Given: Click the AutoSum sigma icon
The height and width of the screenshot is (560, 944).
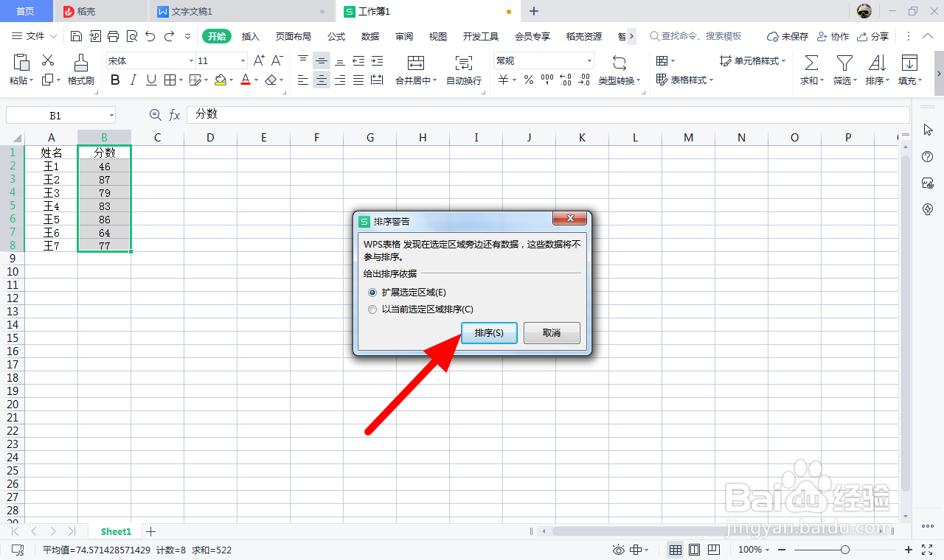Looking at the screenshot, I should 811,63.
